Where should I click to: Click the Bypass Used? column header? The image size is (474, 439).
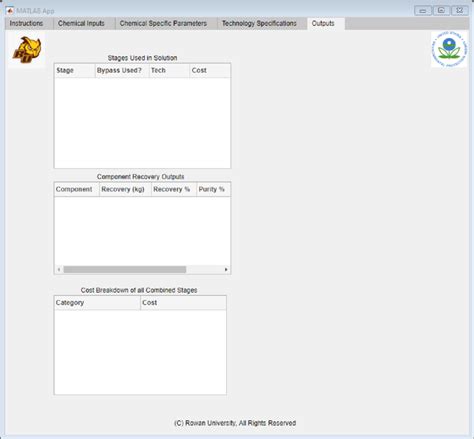pos(122,71)
